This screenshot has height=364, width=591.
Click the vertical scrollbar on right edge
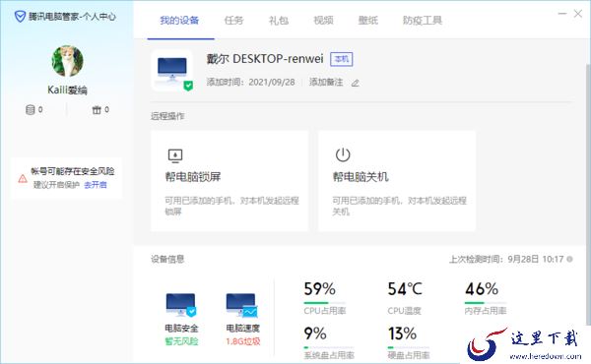pyautogui.click(x=588, y=194)
